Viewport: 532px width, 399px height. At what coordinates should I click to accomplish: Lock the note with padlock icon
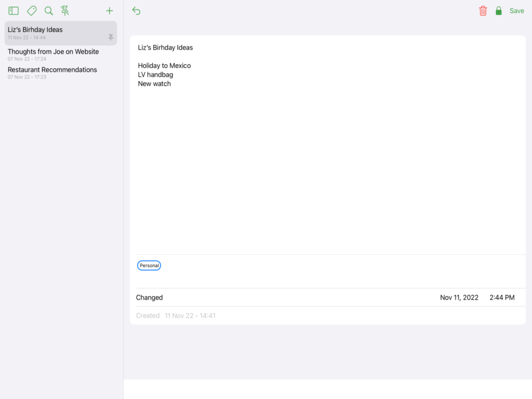(499, 11)
